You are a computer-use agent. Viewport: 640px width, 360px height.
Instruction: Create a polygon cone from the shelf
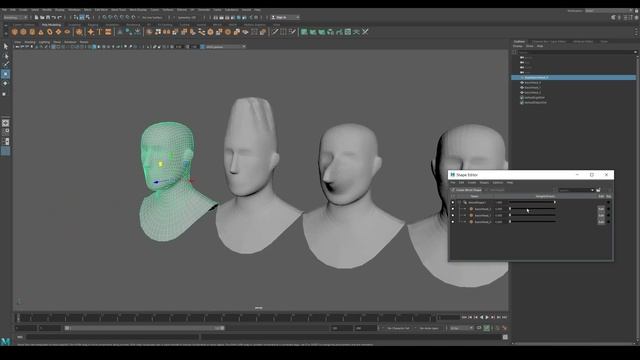[x=41, y=32]
